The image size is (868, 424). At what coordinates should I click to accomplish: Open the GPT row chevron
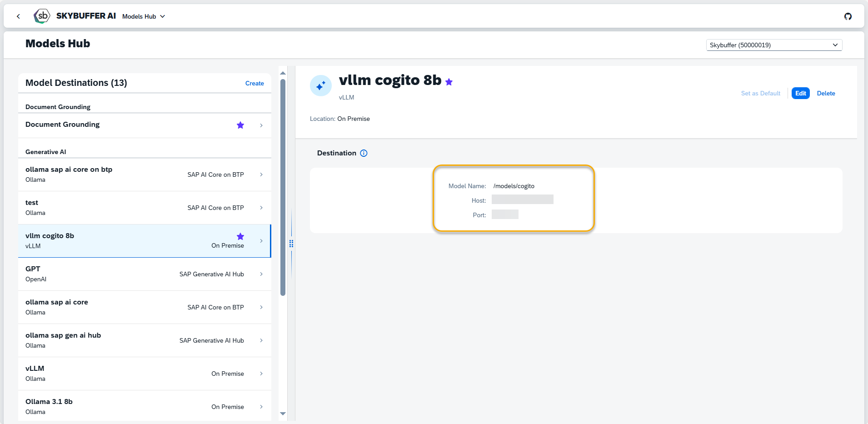click(261, 274)
